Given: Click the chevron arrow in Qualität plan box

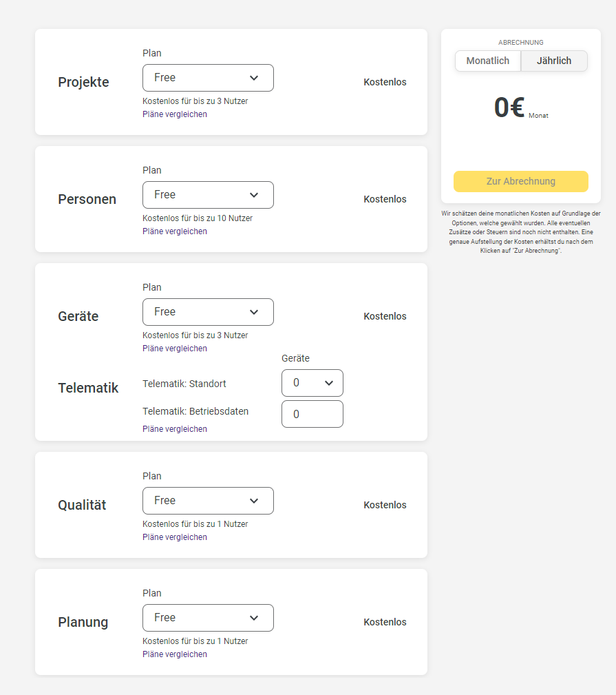Looking at the screenshot, I should [x=254, y=501].
